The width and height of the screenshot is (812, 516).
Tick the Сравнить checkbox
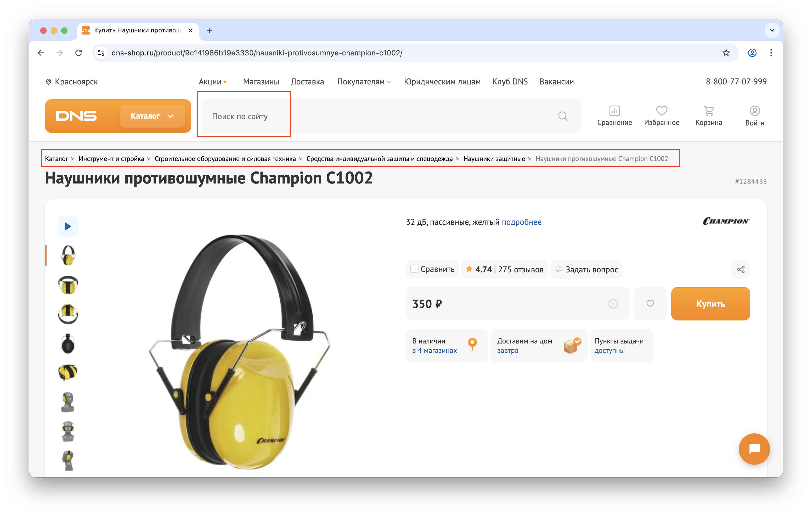pyautogui.click(x=414, y=269)
